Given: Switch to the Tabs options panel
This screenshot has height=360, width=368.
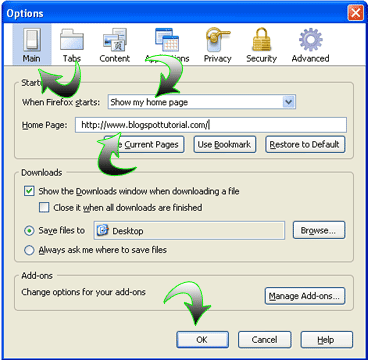Looking at the screenshot, I should (72, 44).
